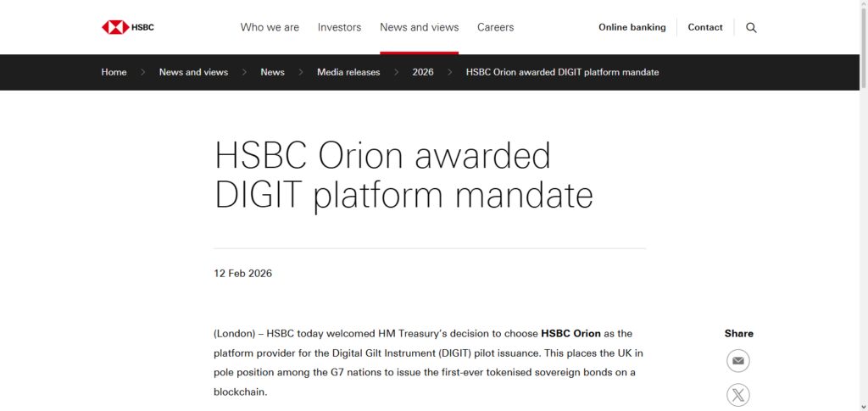Go to Online banking
This screenshot has width=868, height=411.
click(x=632, y=27)
